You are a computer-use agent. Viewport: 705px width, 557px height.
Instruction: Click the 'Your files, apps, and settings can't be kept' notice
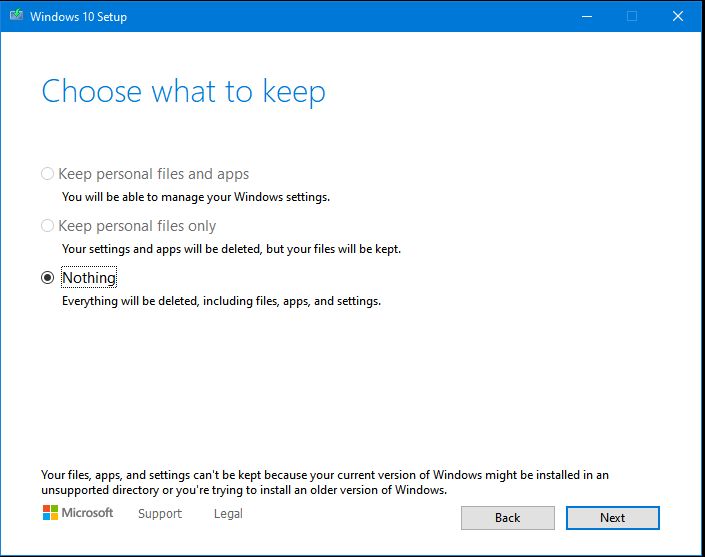tap(325, 482)
